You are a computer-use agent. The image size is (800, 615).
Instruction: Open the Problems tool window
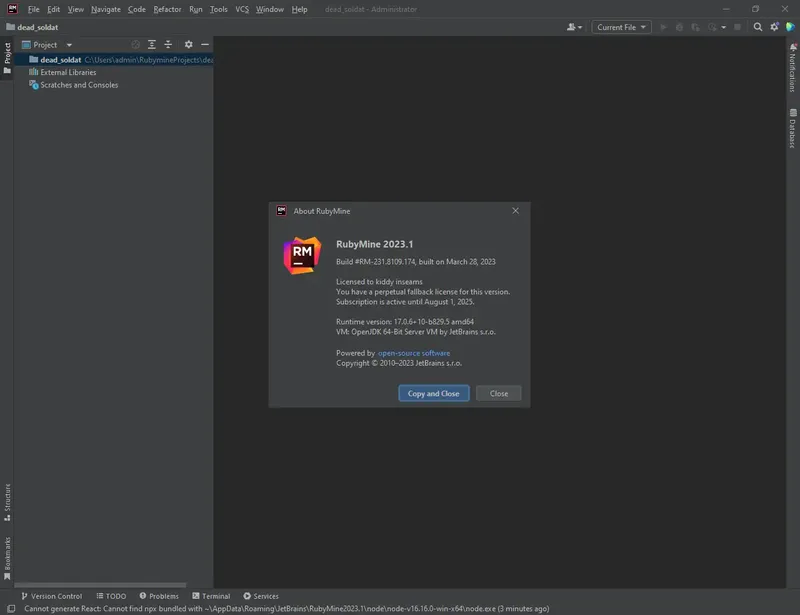[161, 595]
